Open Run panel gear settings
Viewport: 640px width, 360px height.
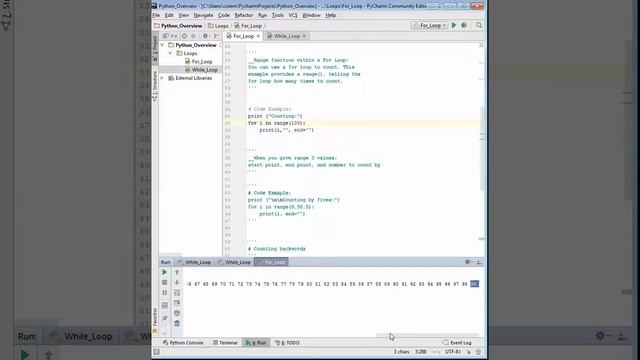coord(468,262)
